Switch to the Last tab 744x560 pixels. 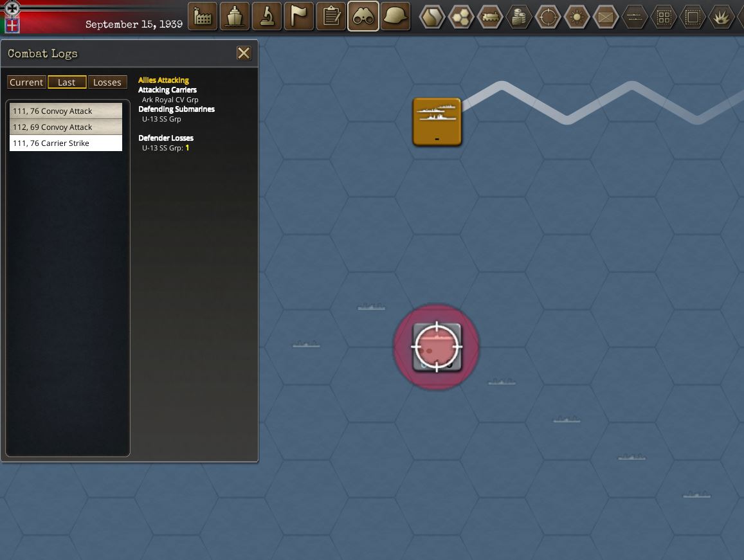(67, 82)
